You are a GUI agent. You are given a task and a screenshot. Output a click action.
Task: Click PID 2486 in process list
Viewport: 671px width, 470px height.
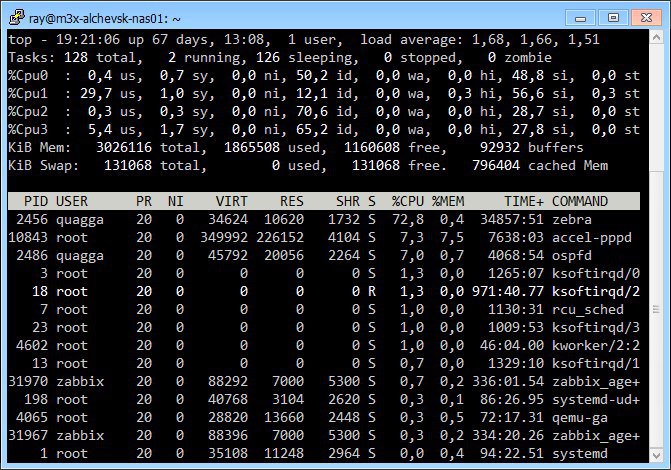pyautogui.click(x=32, y=255)
